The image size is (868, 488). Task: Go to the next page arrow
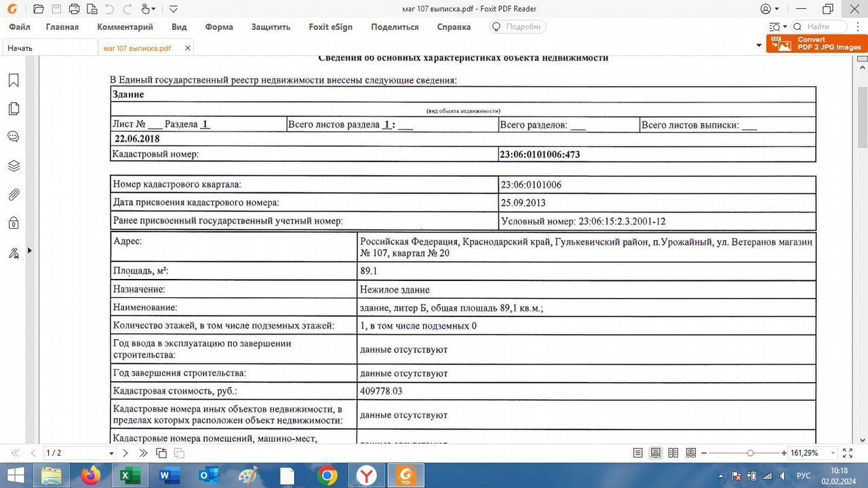pyautogui.click(x=125, y=453)
